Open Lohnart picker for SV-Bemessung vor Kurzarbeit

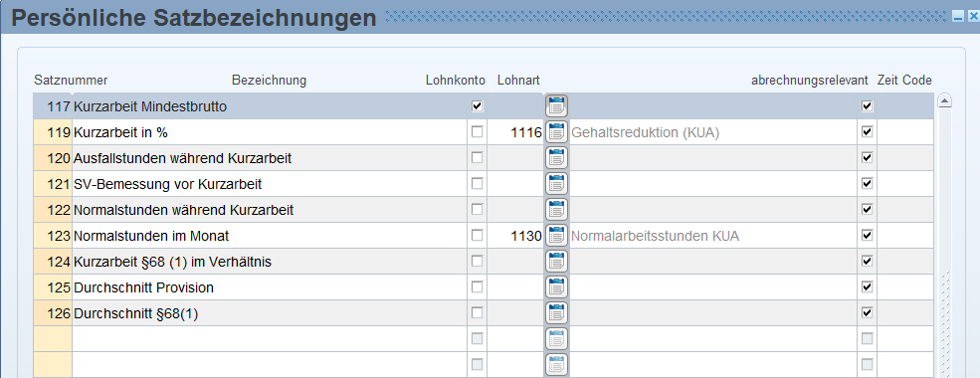pyautogui.click(x=556, y=184)
